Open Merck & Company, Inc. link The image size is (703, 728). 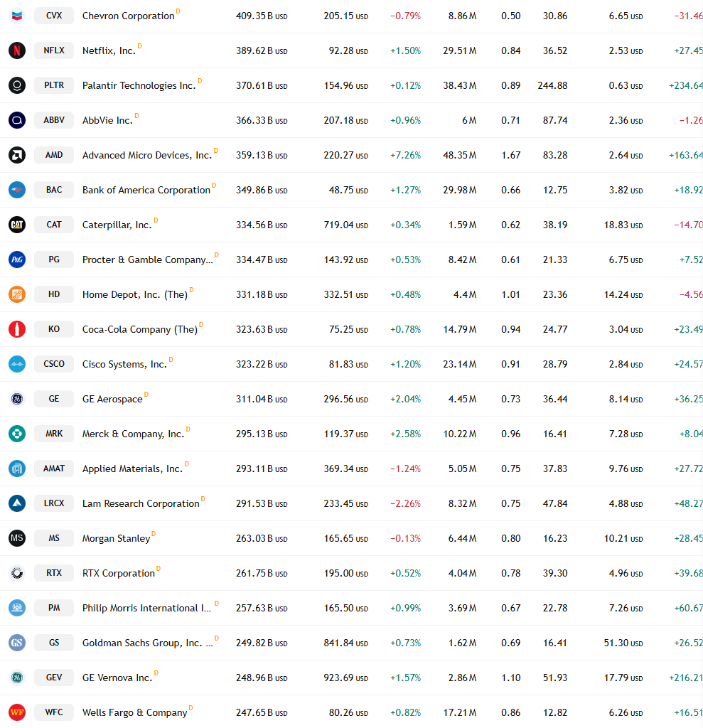[x=133, y=434]
